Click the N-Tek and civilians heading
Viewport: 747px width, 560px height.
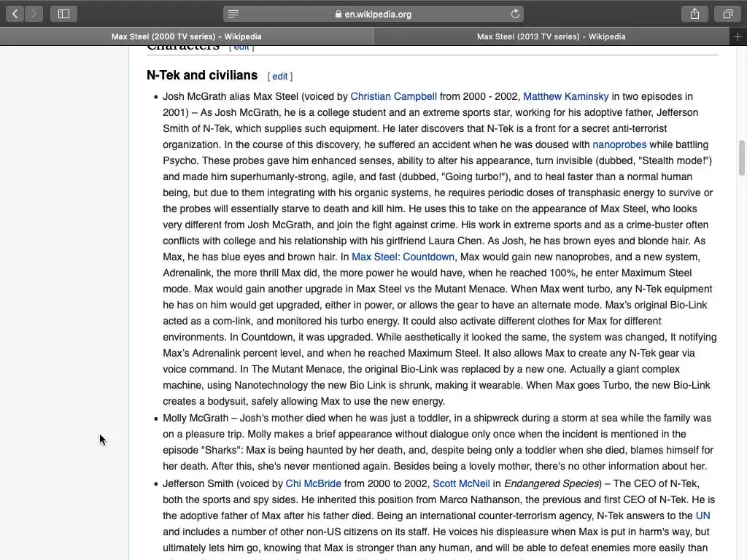pos(202,75)
